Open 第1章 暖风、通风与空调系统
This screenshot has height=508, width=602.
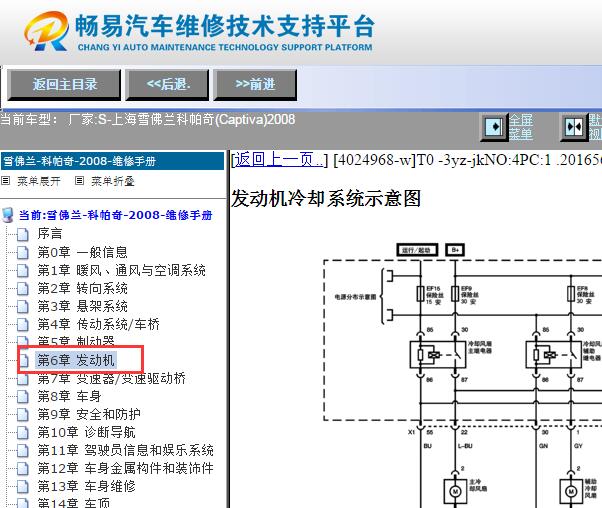(x=121, y=270)
